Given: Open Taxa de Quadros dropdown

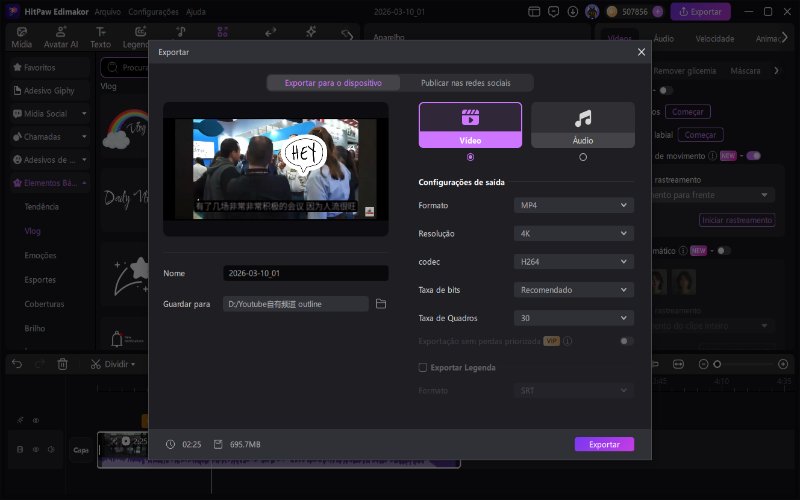Looking at the screenshot, I should click(x=573, y=317).
